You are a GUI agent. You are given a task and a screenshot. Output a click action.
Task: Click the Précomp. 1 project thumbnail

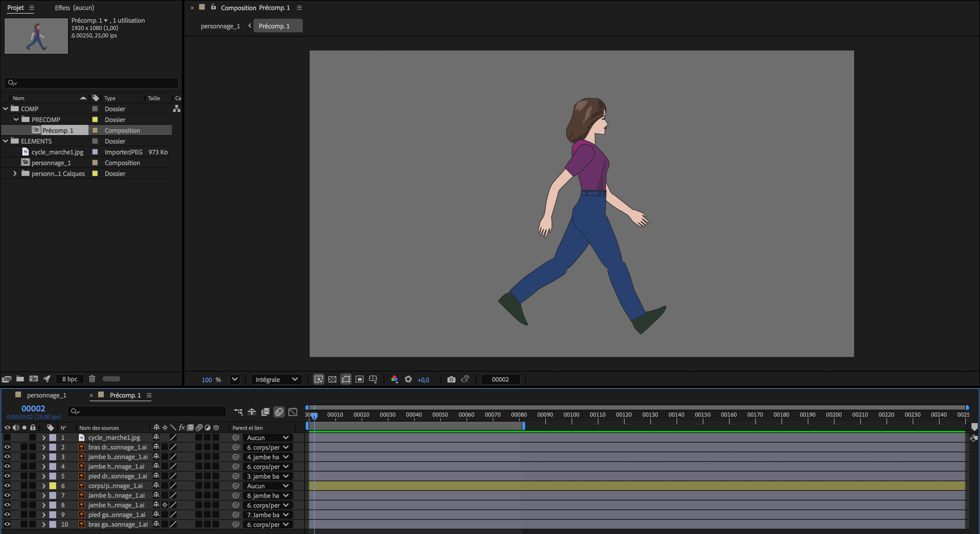pos(36,36)
